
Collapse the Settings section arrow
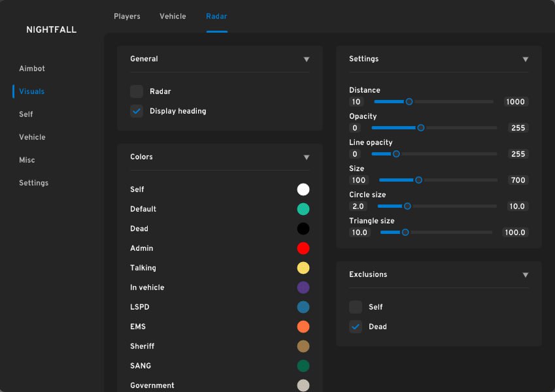click(x=526, y=59)
